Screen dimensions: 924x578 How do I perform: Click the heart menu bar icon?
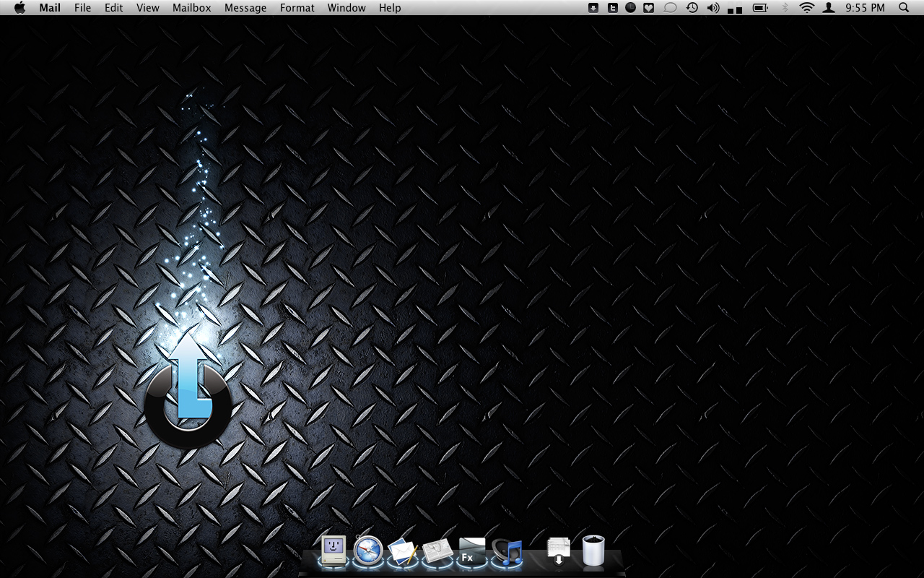point(649,8)
